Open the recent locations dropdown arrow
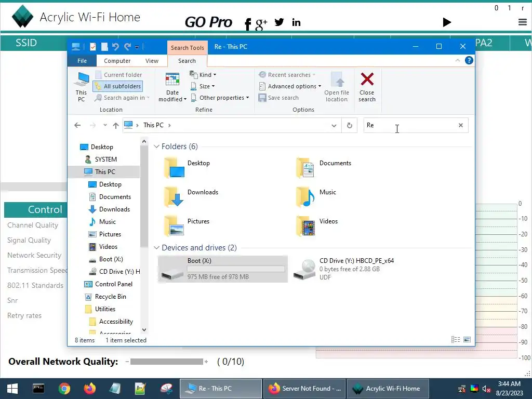This screenshot has width=532, height=399. (x=105, y=125)
